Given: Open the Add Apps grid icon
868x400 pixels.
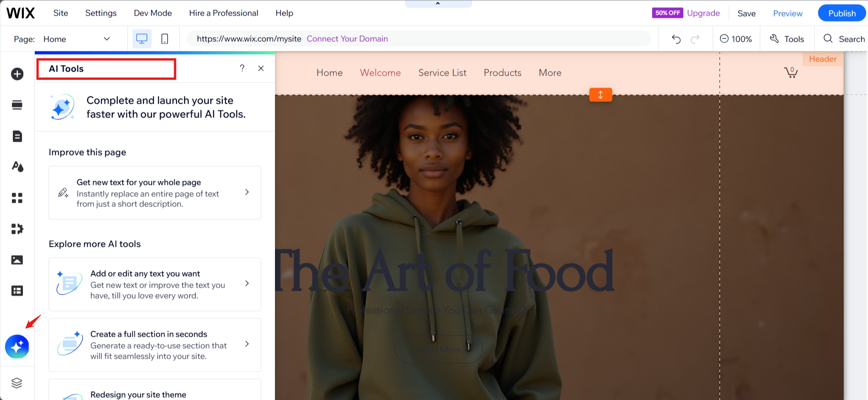Looking at the screenshot, I should 17,198.
